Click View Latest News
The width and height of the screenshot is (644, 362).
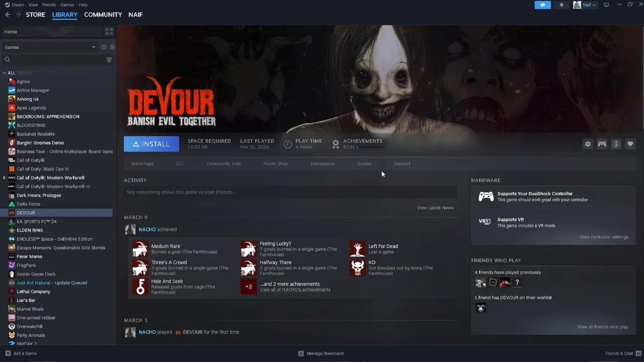435,208
